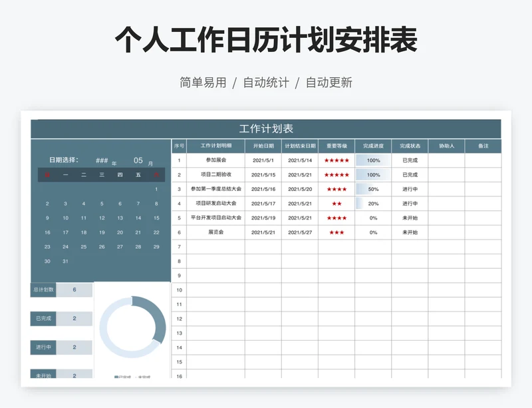Click the 50% progress bar
Screen dimensions: 532x408
pyautogui.click(x=373, y=189)
